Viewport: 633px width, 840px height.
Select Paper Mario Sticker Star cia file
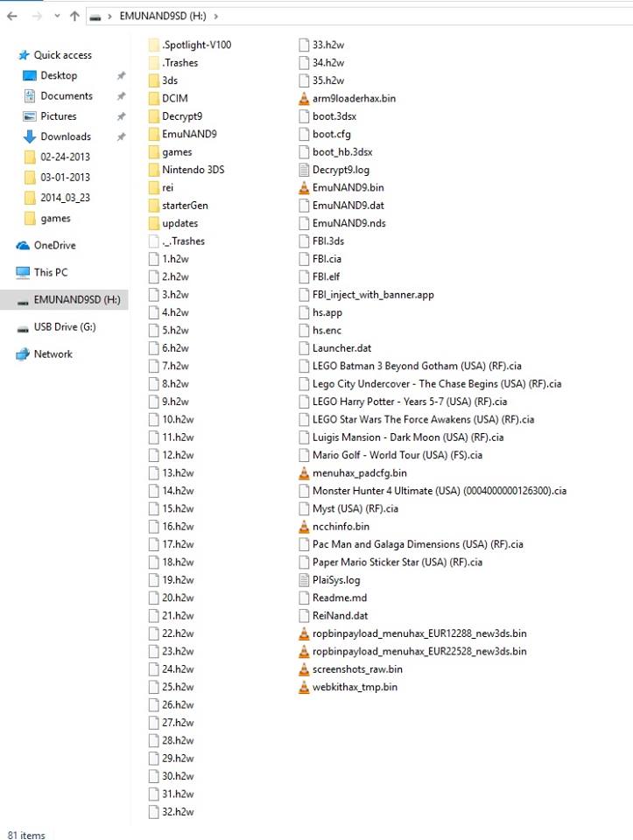(397, 562)
